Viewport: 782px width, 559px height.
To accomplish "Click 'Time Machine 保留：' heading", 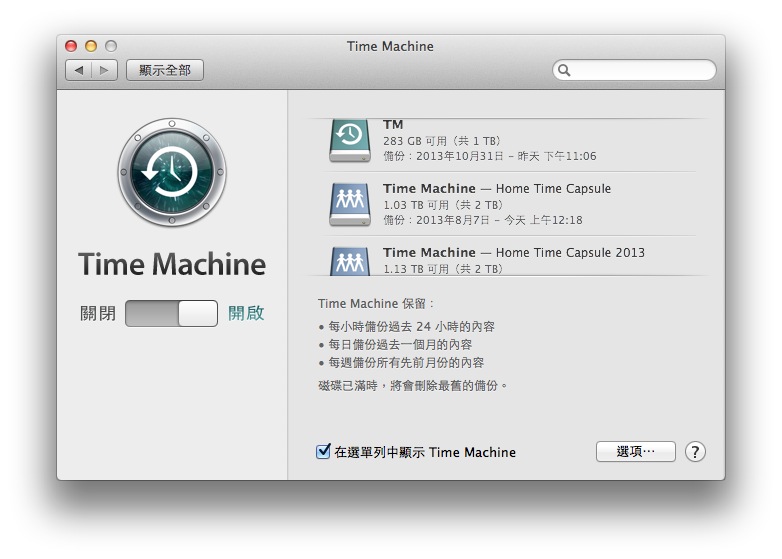I will (376, 304).
